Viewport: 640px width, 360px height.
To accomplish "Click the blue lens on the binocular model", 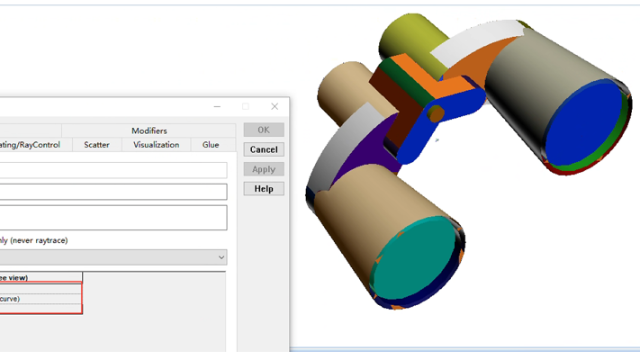I will coord(584,122).
